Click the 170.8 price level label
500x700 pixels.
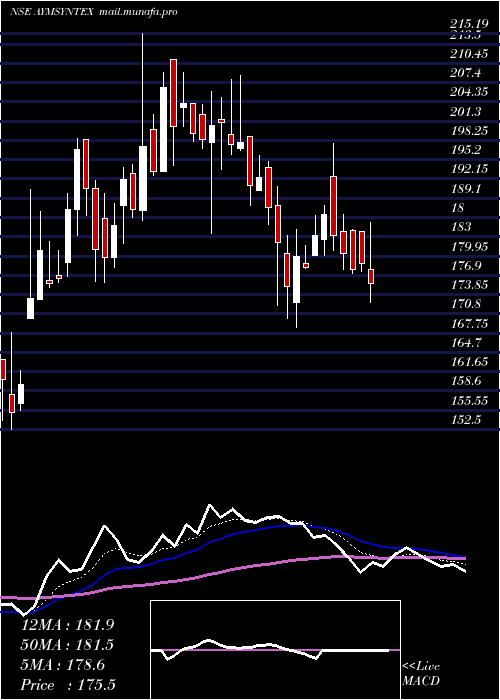(466, 304)
